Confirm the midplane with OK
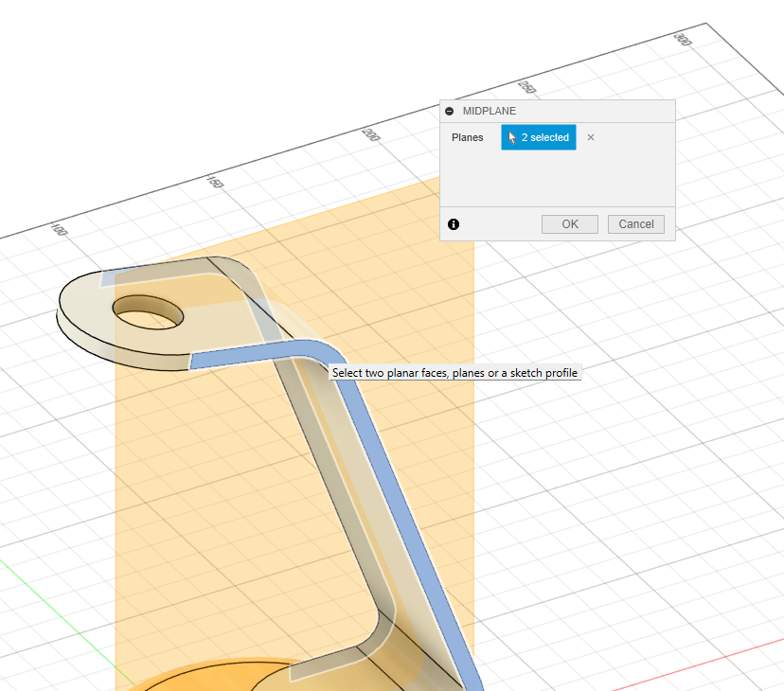This screenshot has height=691, width=784. [569, 224]
